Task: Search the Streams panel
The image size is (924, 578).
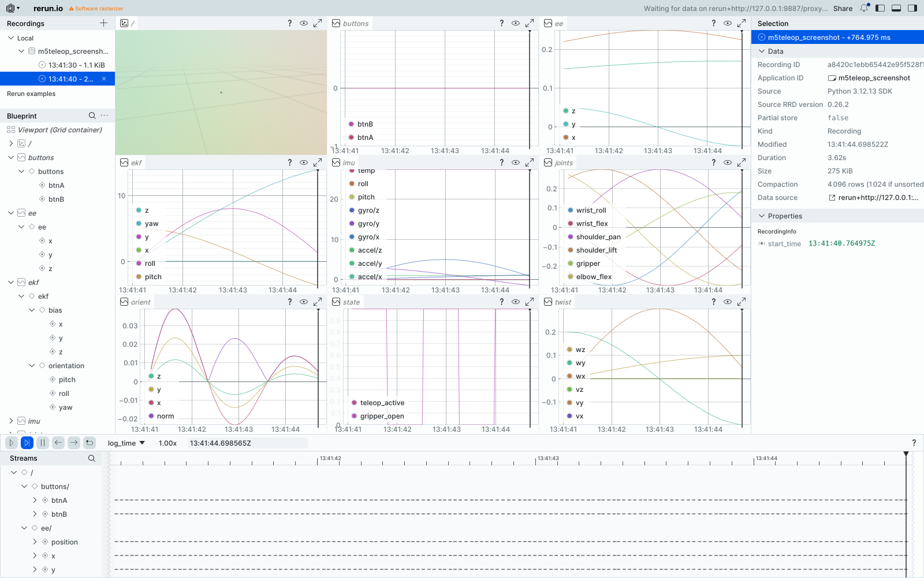Action: 92,458
